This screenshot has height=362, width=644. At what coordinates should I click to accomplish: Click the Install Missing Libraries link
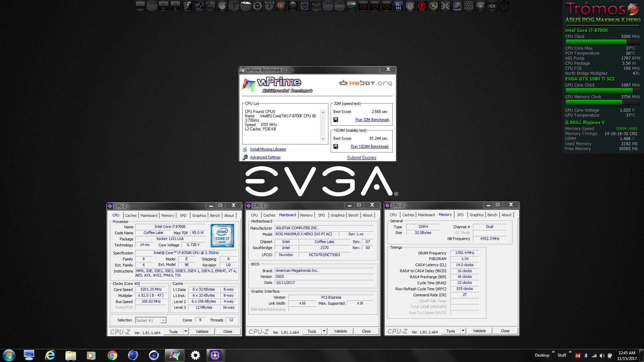pos(268,149)
